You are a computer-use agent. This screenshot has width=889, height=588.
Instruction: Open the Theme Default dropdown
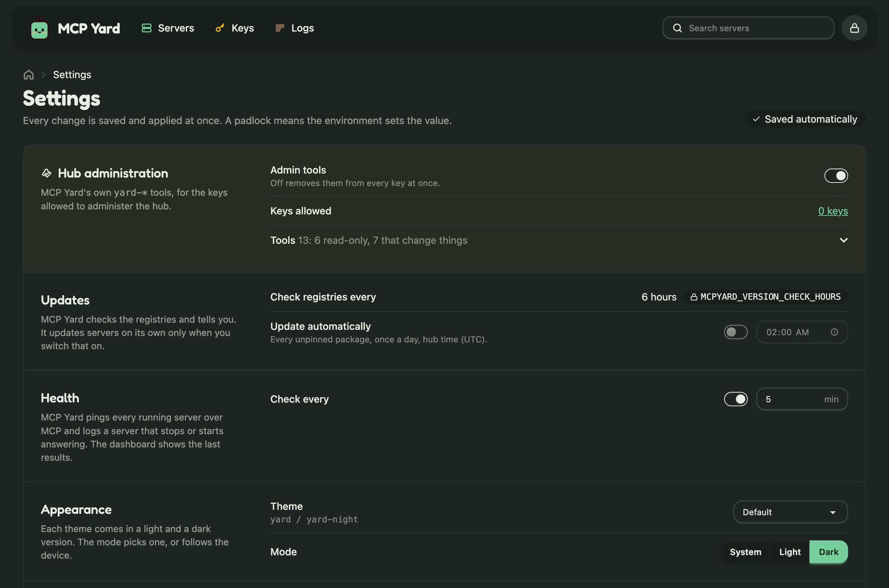tap(790, 512)
